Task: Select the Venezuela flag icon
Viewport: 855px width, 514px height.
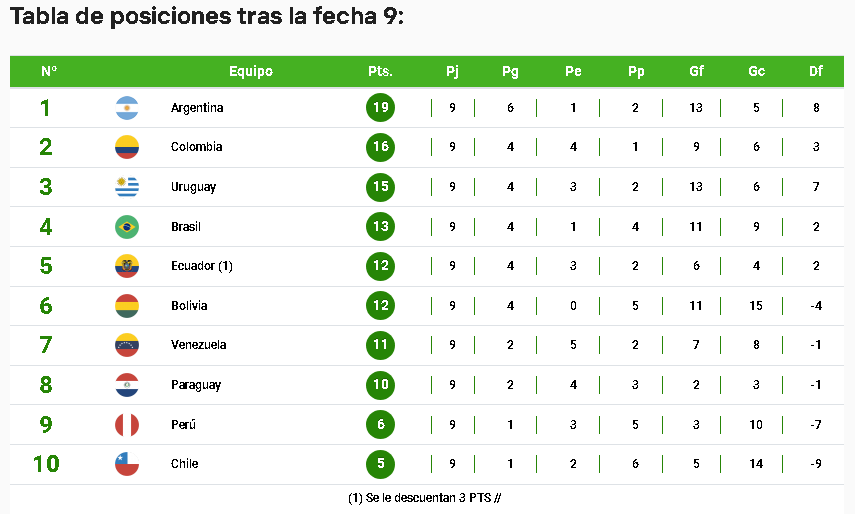Action: (127, 345)
